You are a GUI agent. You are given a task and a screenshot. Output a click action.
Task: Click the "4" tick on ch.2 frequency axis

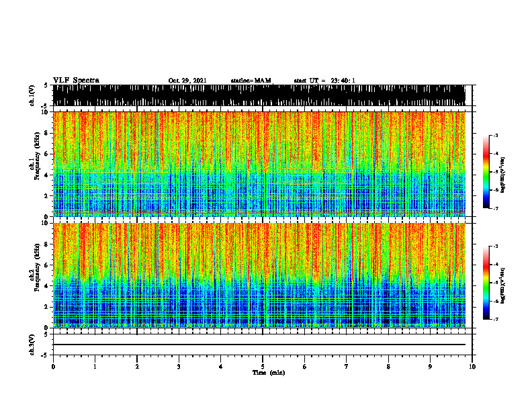[x=48, y=286]
